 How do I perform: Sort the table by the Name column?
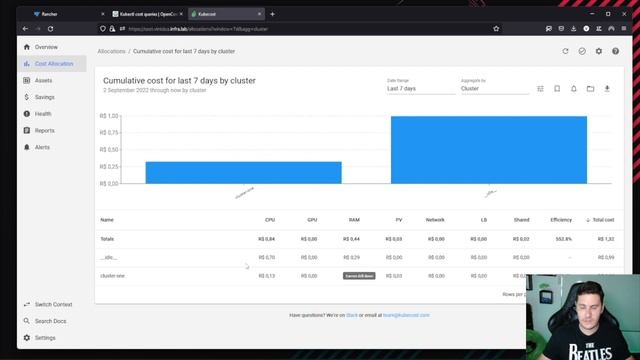[107, 220]
